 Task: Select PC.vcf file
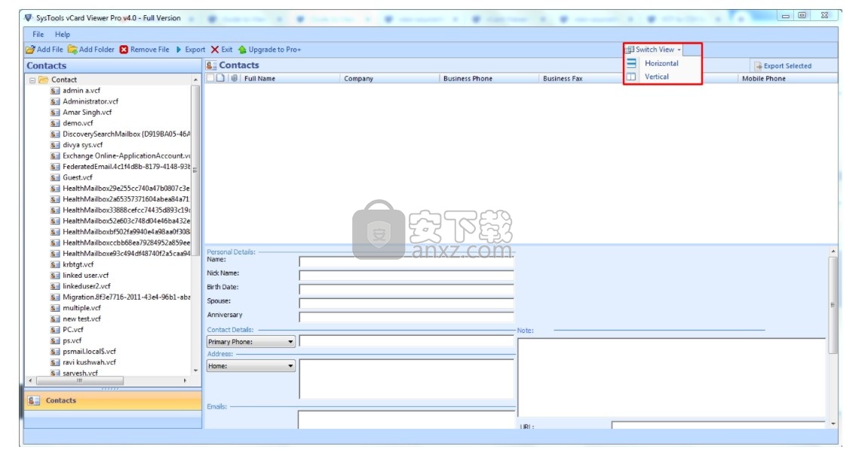point(72,330)
